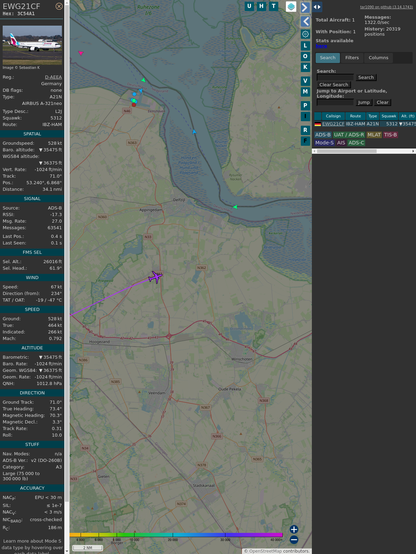
Task: Zoom in with the plus icon
Action: pyautogui.click(x=294, y=529)
